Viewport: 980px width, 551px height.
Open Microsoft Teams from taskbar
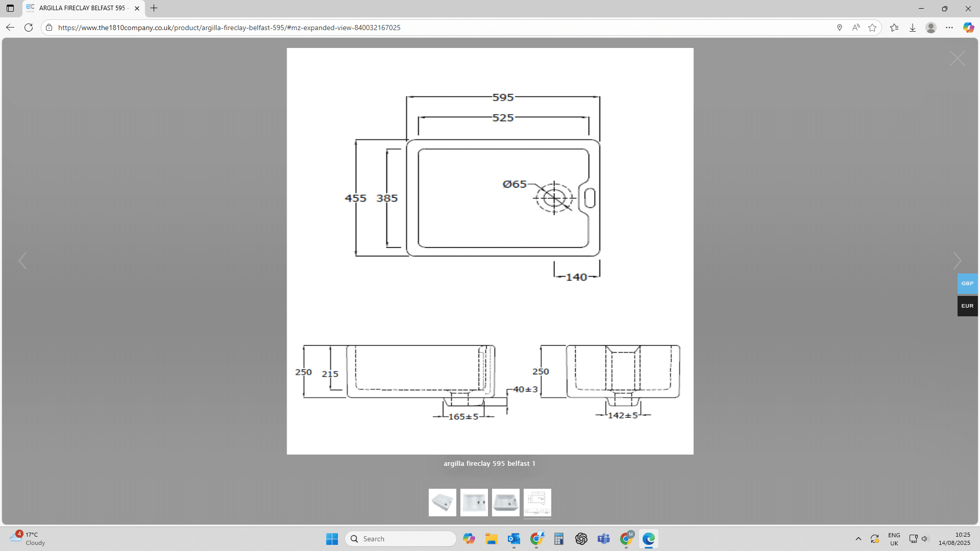604,539
